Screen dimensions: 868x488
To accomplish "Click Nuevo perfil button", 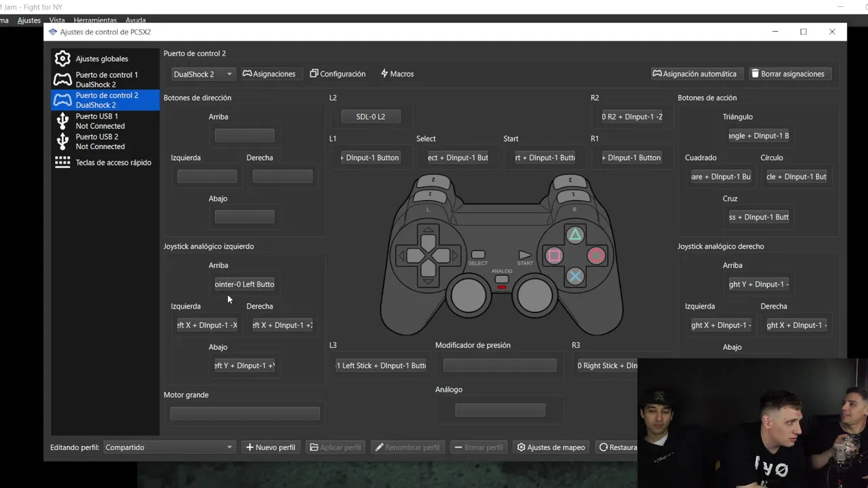I will click(271, 447).
